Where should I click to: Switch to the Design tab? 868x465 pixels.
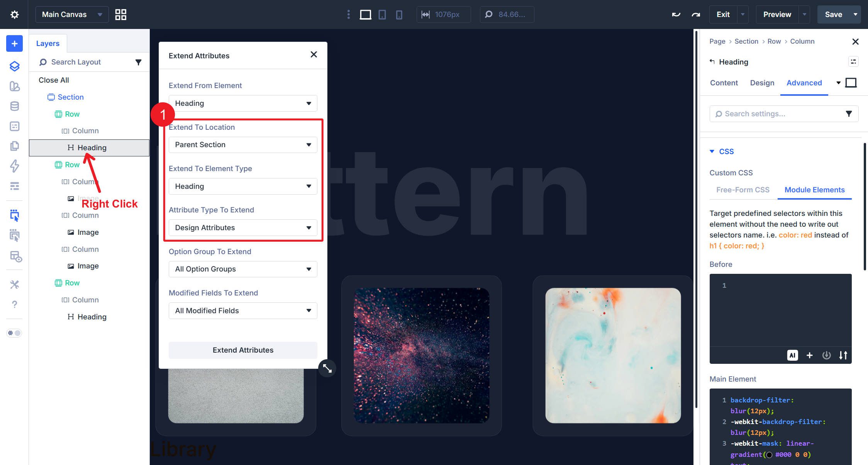tap(762, 83)
